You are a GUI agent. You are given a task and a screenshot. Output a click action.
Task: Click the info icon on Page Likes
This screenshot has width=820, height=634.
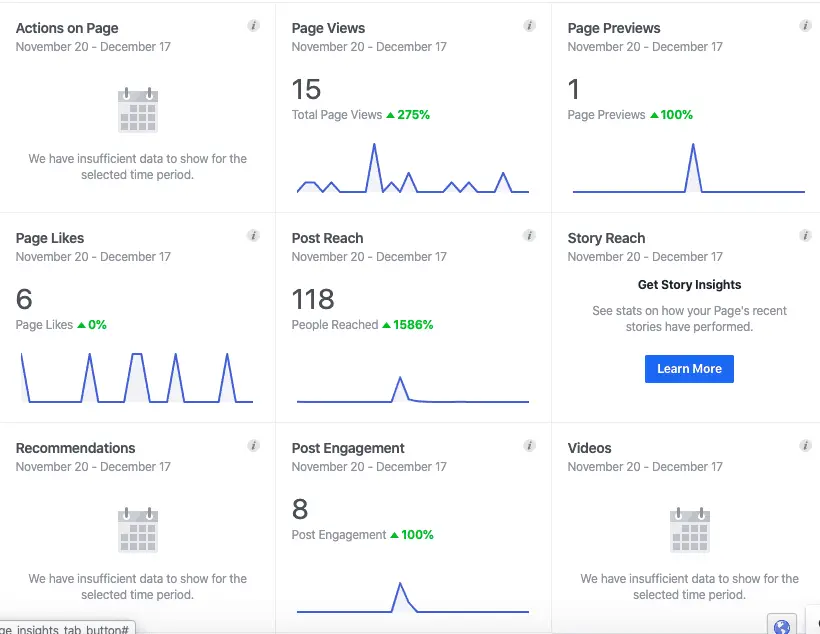254,235
